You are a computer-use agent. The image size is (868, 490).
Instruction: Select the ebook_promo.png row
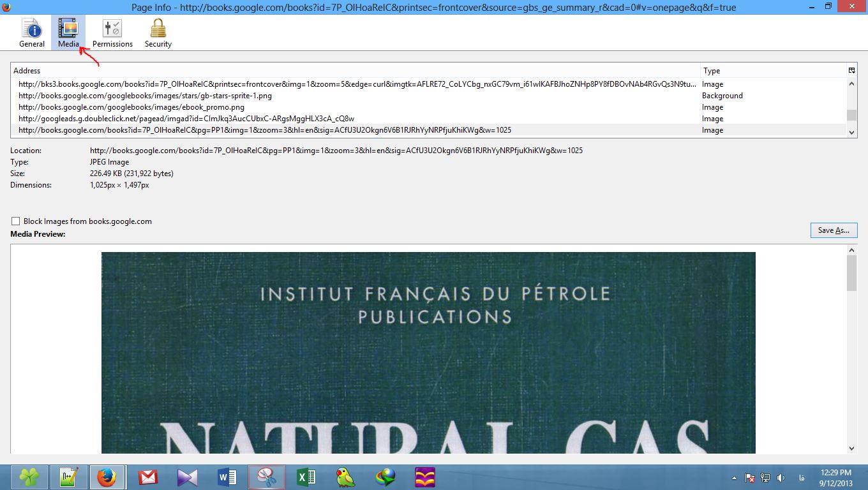[x=429, y=107]
